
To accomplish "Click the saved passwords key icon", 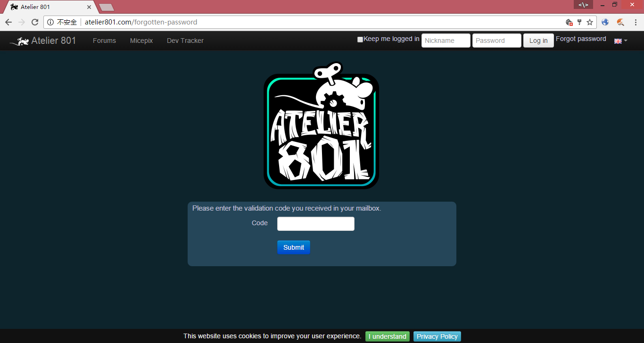I will pyautogui.click(x=579, y=22).
